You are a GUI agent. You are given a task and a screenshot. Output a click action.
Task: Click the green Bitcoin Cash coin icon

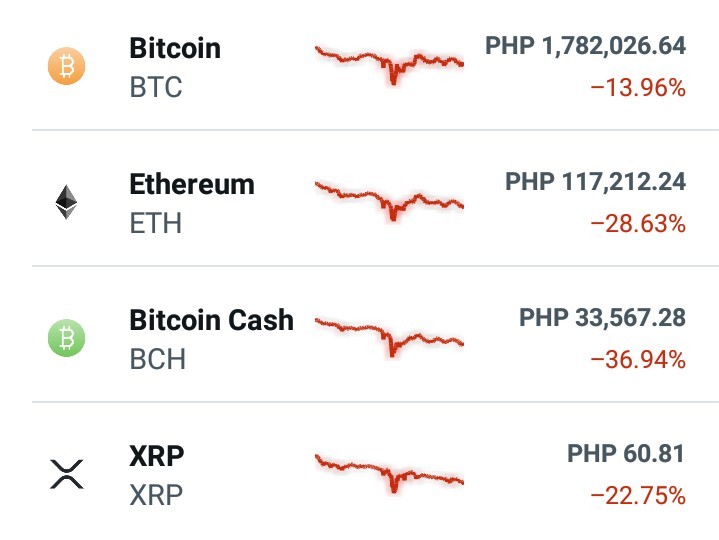point(66,338)
